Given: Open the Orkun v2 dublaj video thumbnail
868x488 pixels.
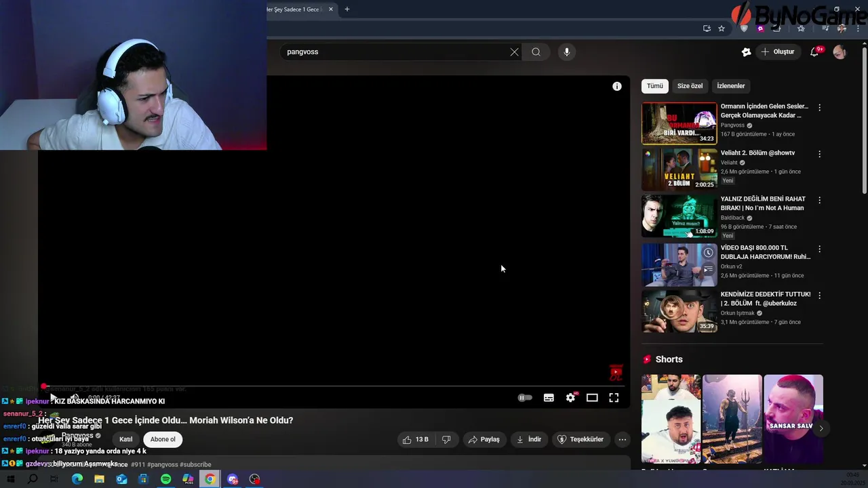Looking at the screenshot, I should click(679, 265).
